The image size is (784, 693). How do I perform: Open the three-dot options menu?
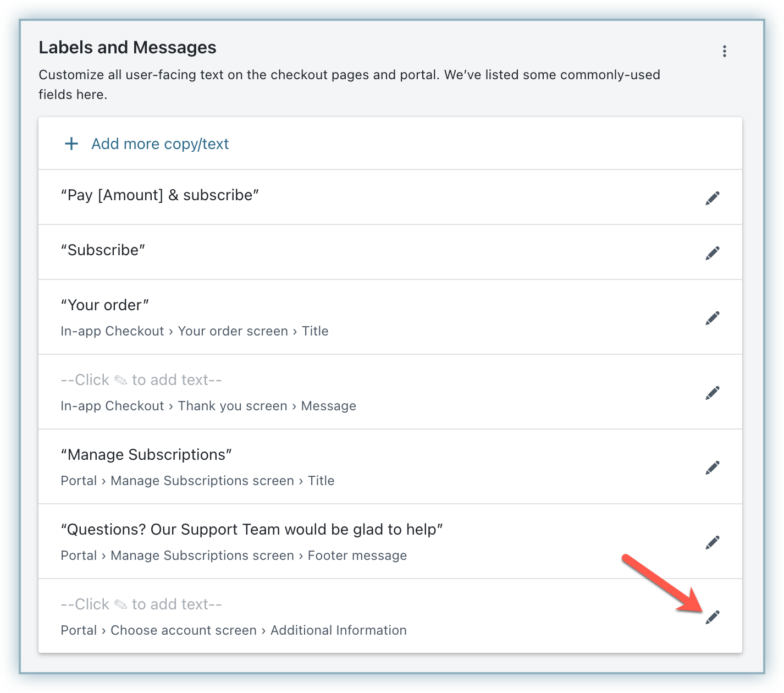tap(725, 51)
